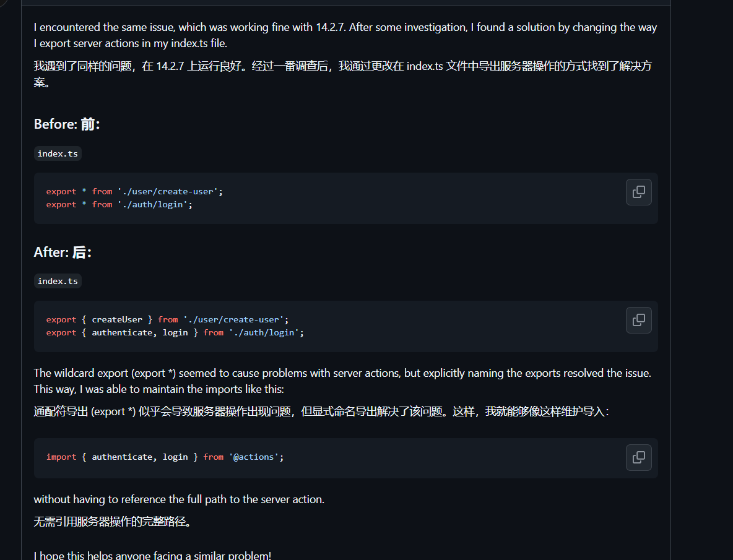The height and width of the screenshot is (560, 733).
Task: Copy the Before wildcard export code block
Action: point(638,192)
